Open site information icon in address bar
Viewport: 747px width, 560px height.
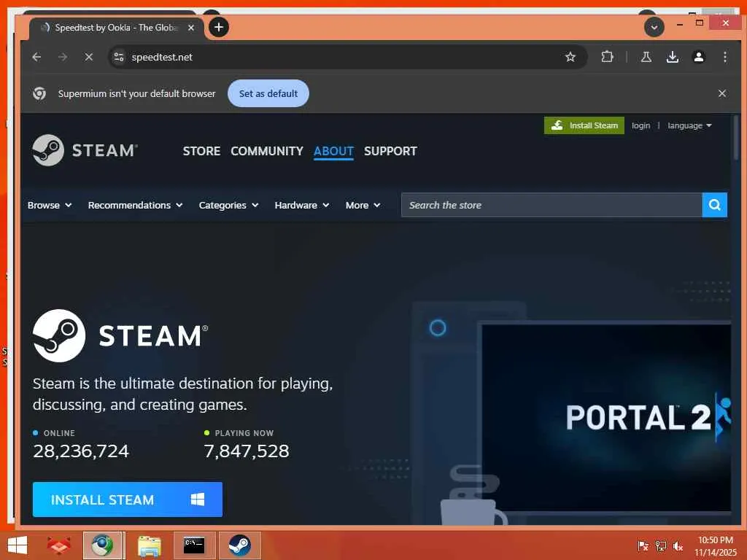point(119,57)
